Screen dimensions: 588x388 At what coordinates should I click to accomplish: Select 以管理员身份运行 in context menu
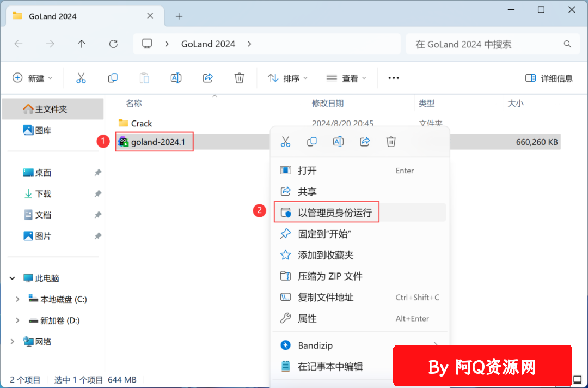tap(360, 213)
